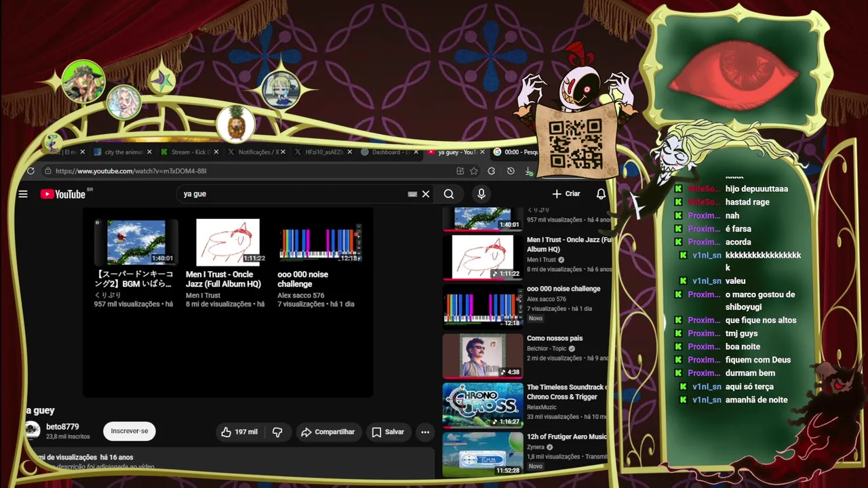Dislike the video with the thumbs-down icon

pos(277,432)
